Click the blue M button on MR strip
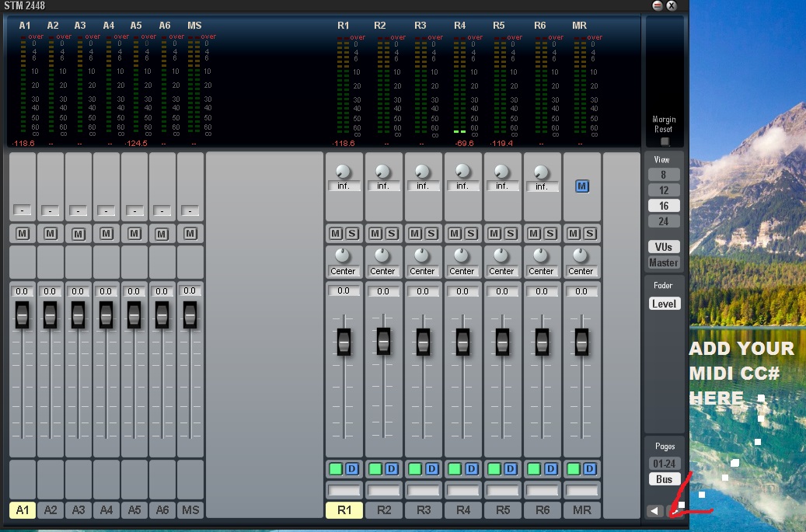Image resolution: width=806 pixels, height=532 pixels. tap(581, 186)
